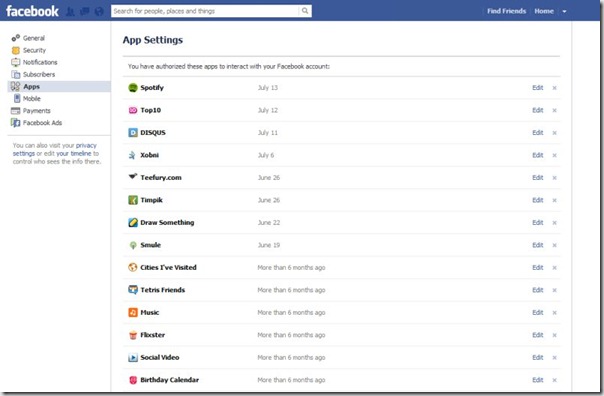Edit the Timpik app settings
Screen dimensions: 604x396
538,200
